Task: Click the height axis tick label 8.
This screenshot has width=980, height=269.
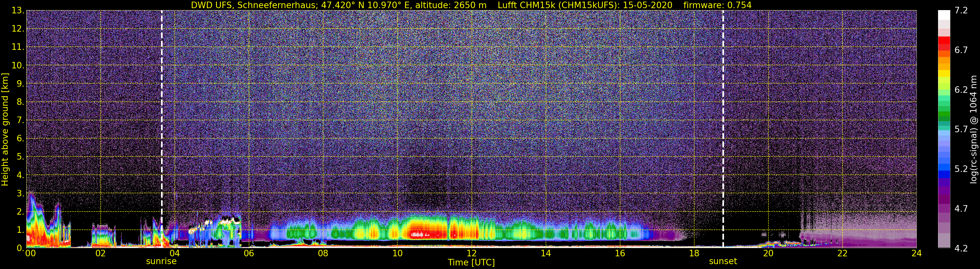Action: (20, 102)
